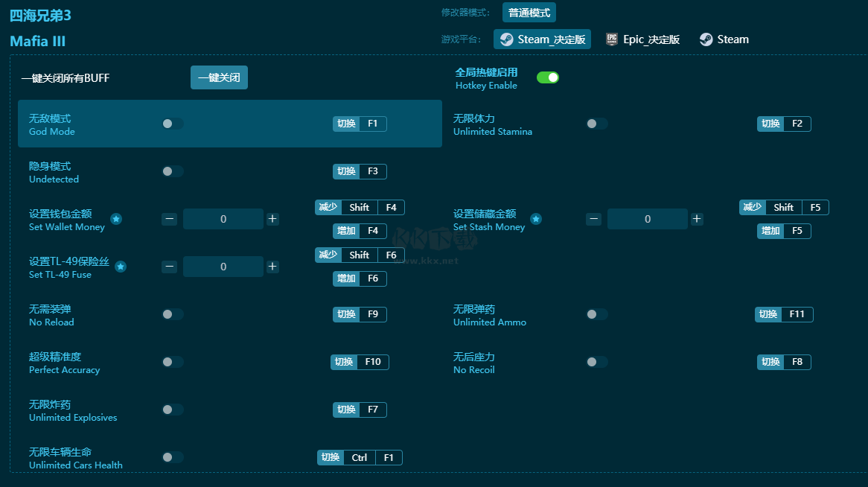Click the star icon next to Set Stash Money
This screenshot has width=868, height=487.
536,219
